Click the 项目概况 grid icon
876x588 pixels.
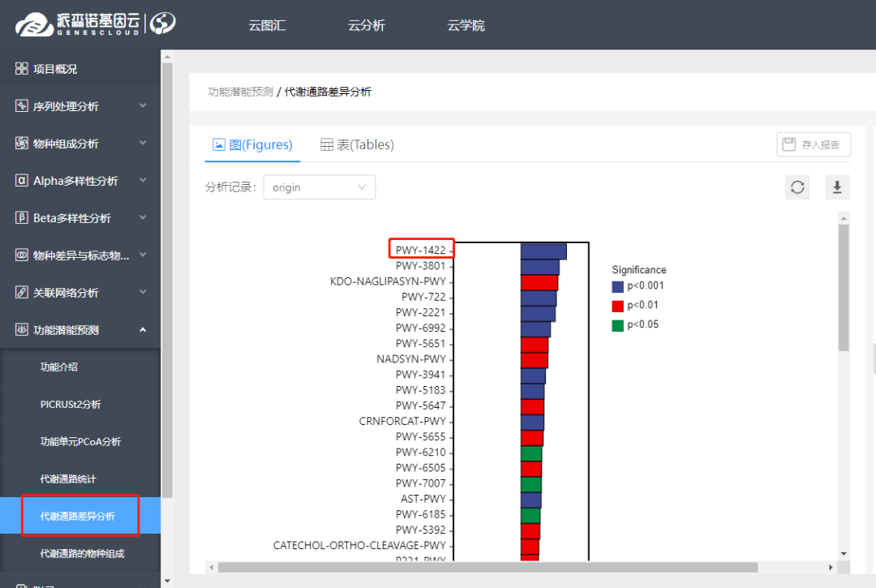pos(22,69)
